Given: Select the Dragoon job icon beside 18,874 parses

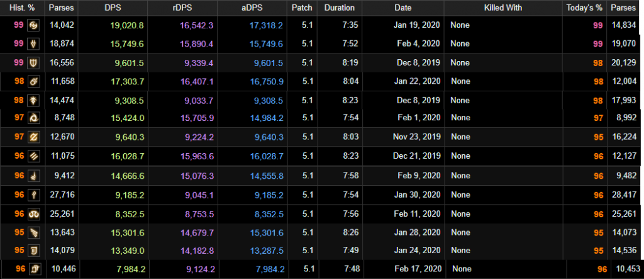Looking at the screenshot, I should click(x=33, y=43).
